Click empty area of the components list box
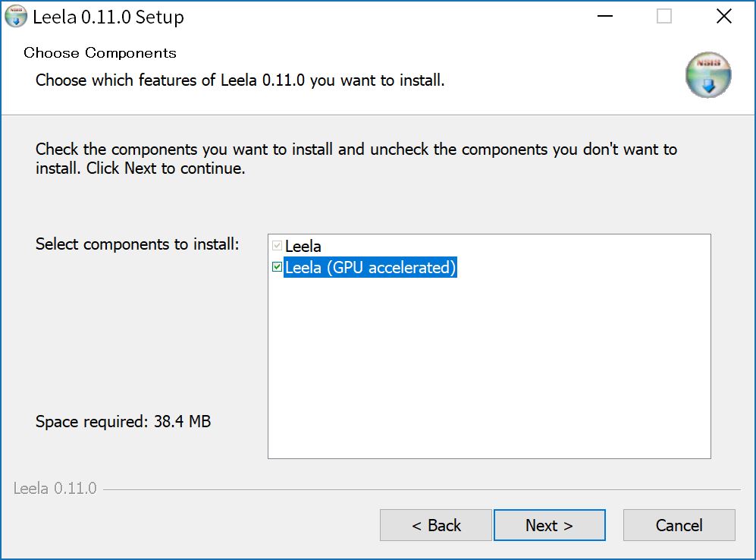This screenshot has width=756, height=560. 489,367
